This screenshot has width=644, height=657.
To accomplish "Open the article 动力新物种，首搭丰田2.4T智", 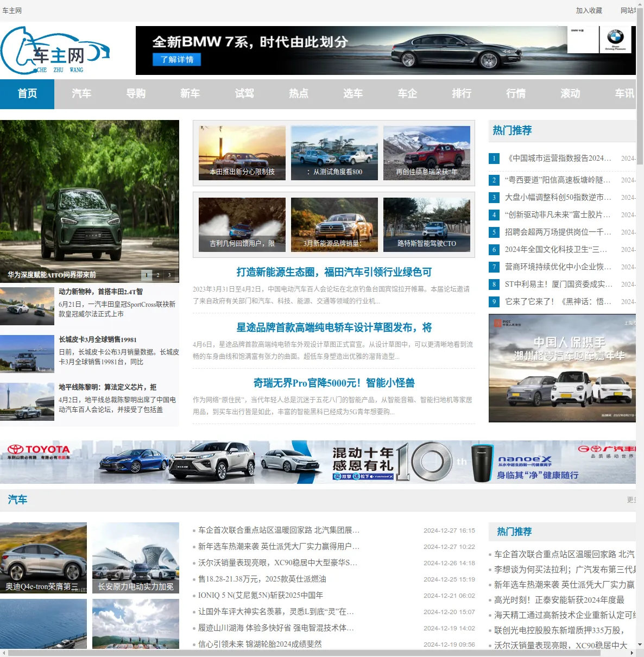I will tap(101, 292).
